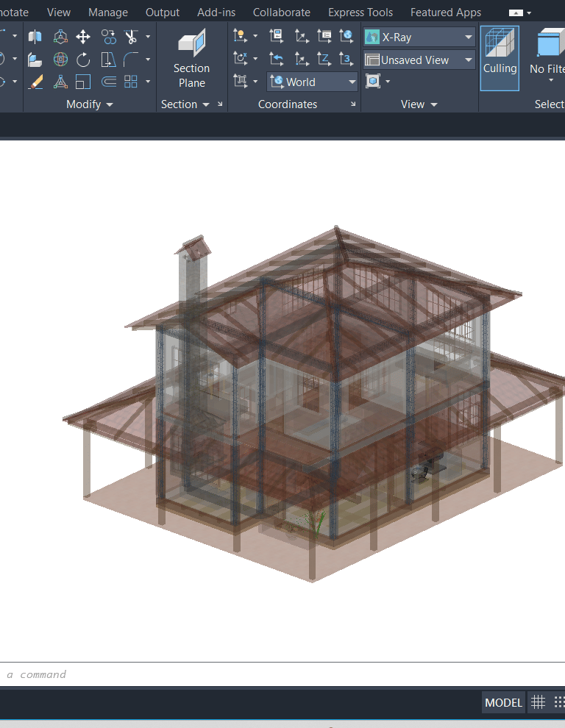565x728 pixels.
Task: Switch MODEL space toggle
Action: pos(503,702)
